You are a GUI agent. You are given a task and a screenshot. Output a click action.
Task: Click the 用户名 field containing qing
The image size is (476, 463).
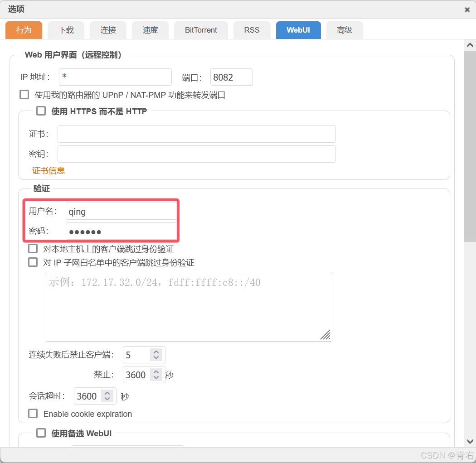[x=121, y=211]
